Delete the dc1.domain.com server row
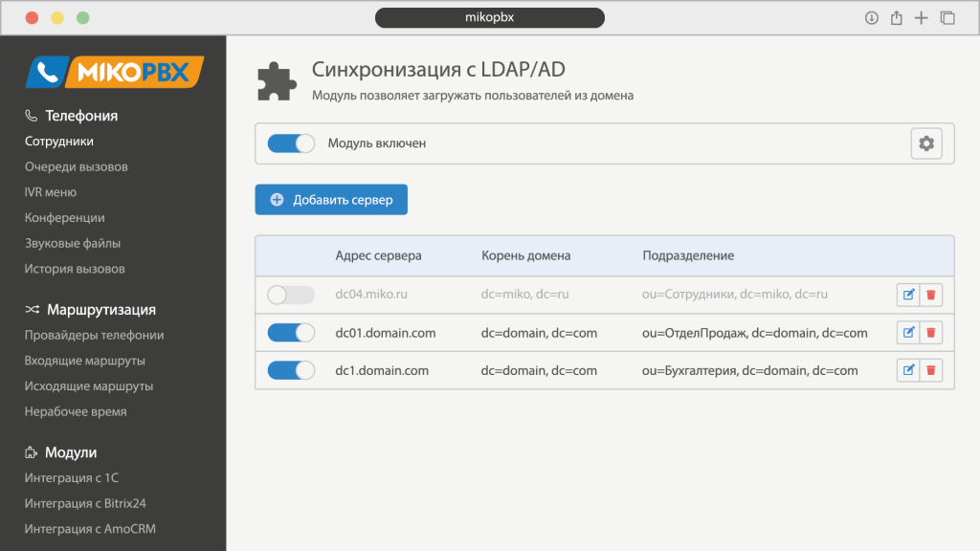Screen dimensions: 980x551 coord(931,370)
